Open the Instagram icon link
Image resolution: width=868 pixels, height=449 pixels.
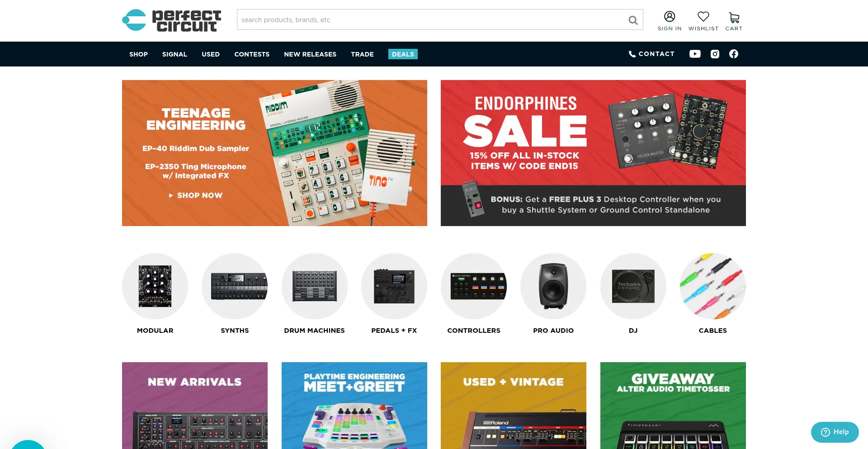(715, 54)
